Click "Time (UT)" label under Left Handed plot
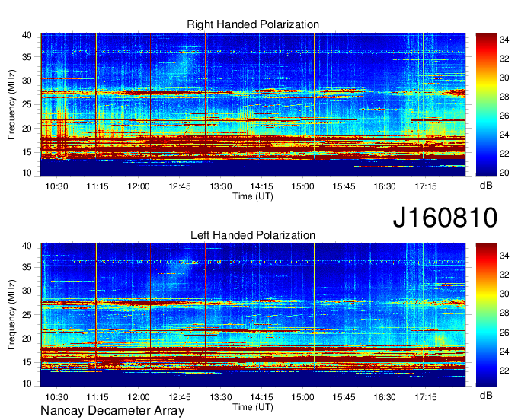This screenshot has width=518, height=420. point(253,407)
